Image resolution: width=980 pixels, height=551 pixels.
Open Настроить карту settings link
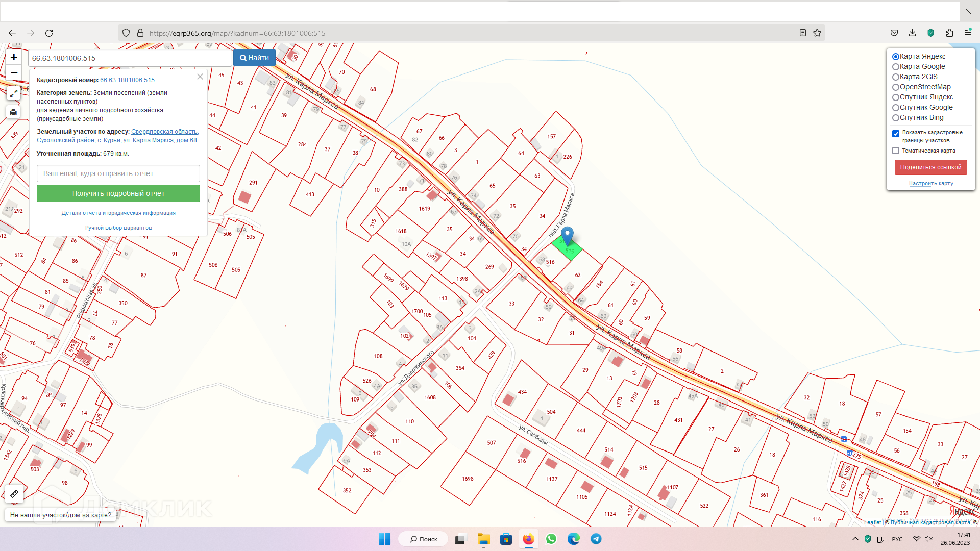[x=930, y=183]
